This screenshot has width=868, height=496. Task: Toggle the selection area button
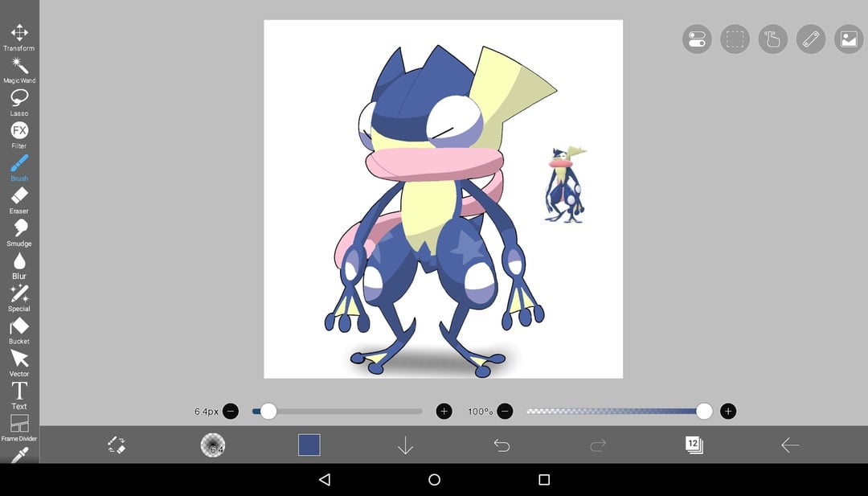click(735, 39)
